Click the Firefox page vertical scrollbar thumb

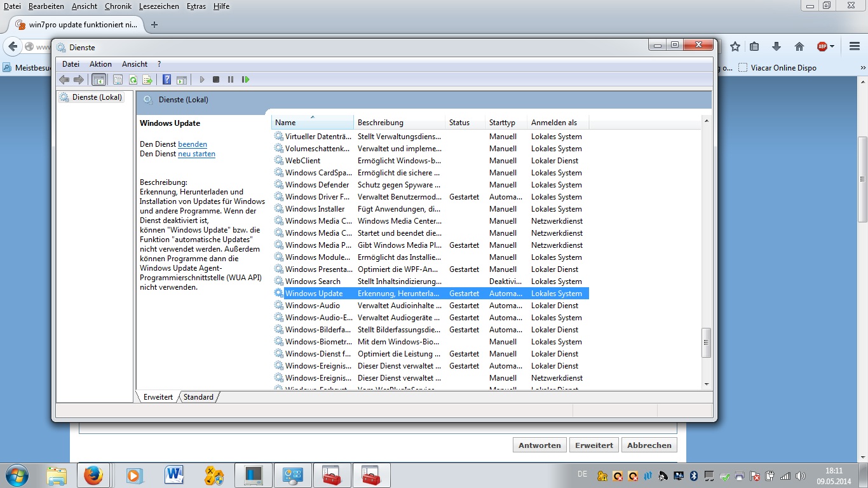(x=863, y=179)
